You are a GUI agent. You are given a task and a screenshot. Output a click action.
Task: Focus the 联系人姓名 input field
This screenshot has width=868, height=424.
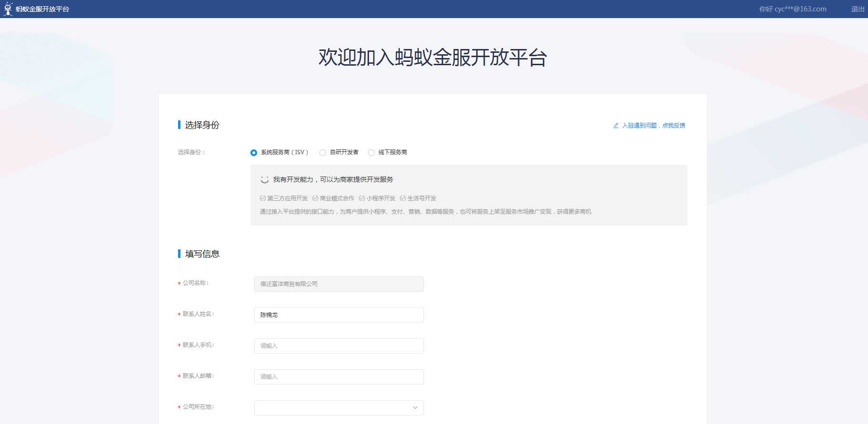click(339, 315)
